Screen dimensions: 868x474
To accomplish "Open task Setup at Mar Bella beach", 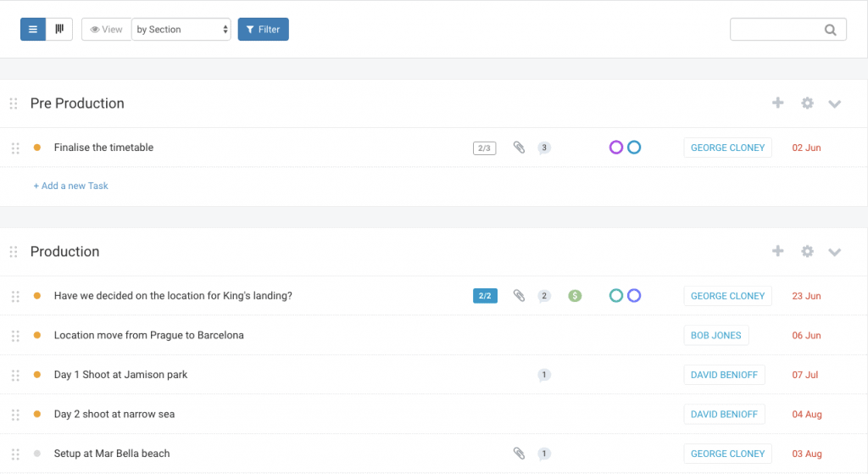I will pyautogui.click(x=112, y=454).
